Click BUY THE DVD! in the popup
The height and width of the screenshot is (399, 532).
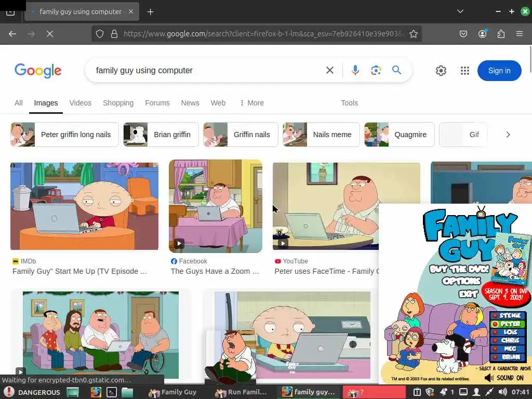(x=459, y=270)
